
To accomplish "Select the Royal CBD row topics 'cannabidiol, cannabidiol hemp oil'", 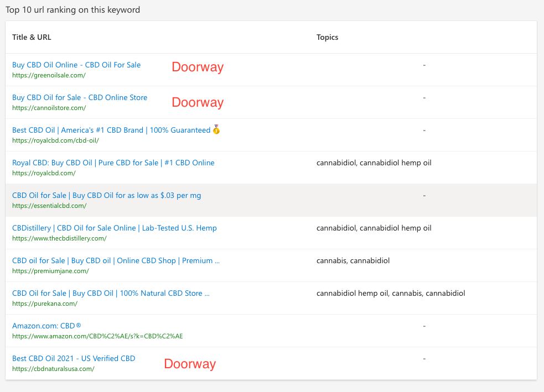I will tap(374, 163).
